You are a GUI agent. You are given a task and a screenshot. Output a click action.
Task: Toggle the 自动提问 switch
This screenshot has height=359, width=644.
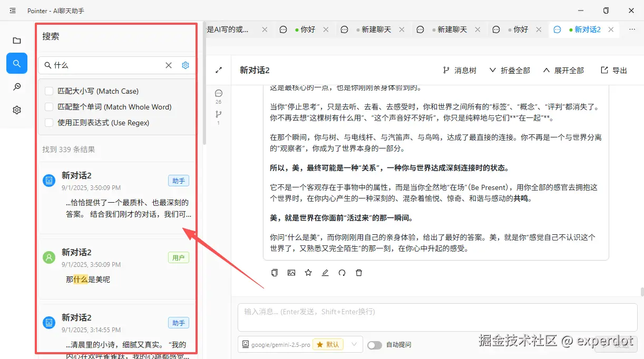pos(375,345)
